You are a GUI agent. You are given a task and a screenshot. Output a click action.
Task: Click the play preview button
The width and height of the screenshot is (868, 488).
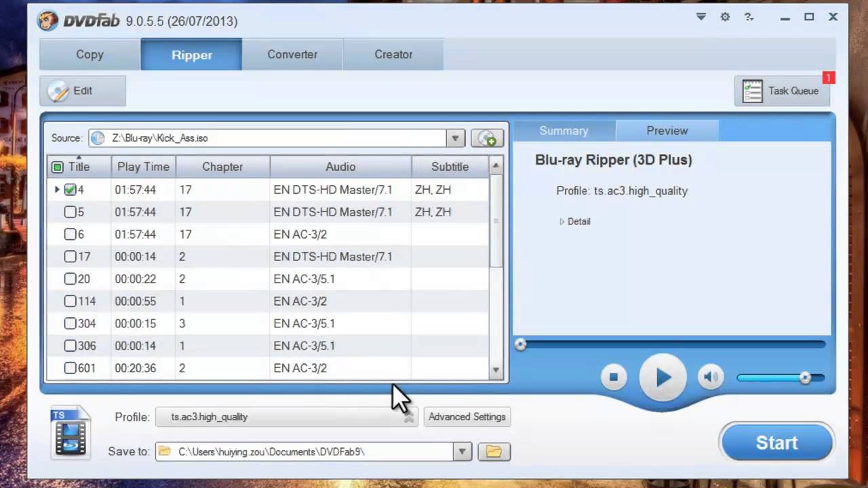663,378
